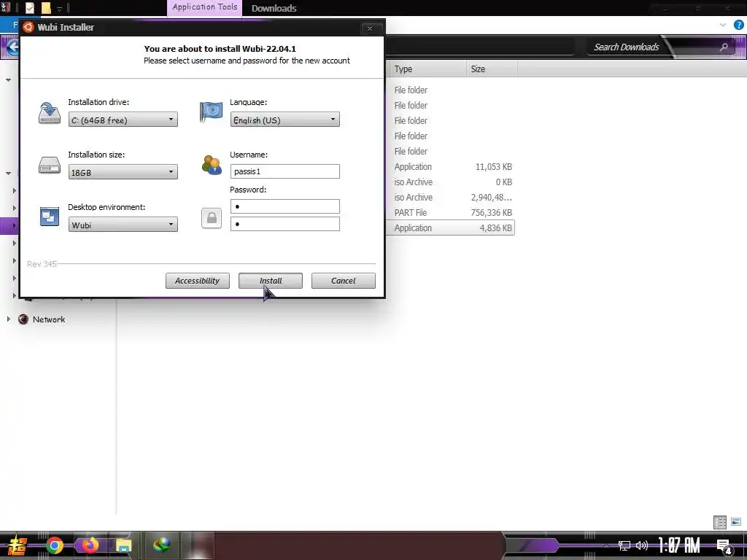Close the Wubi Installer dialog

click(x=370, y=28)
